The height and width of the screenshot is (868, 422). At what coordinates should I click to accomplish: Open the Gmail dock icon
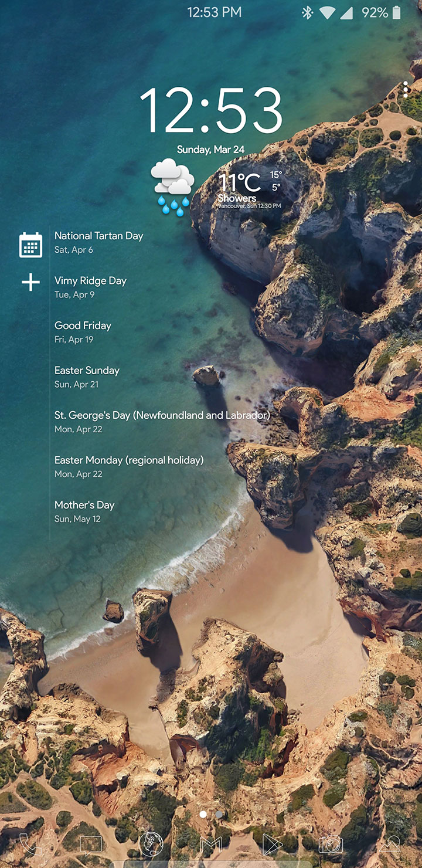(x=211, y=845)
